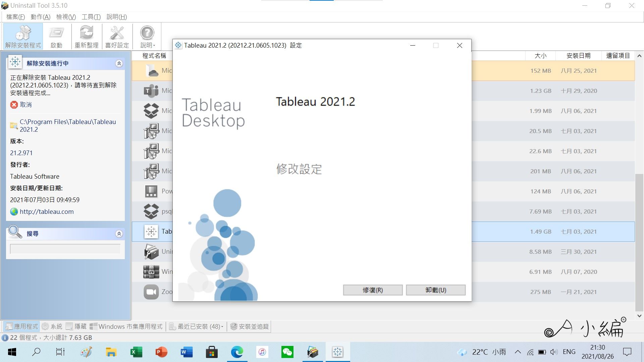Open Microsoft Store from the taskbar
The width and height of the screenshot is (644, 362).
[212, 352]
